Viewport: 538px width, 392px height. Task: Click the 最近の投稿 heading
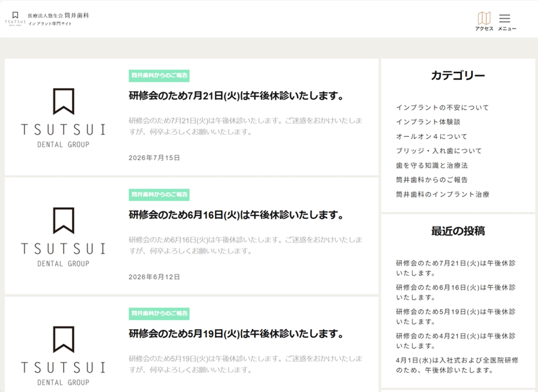(458, 231)
